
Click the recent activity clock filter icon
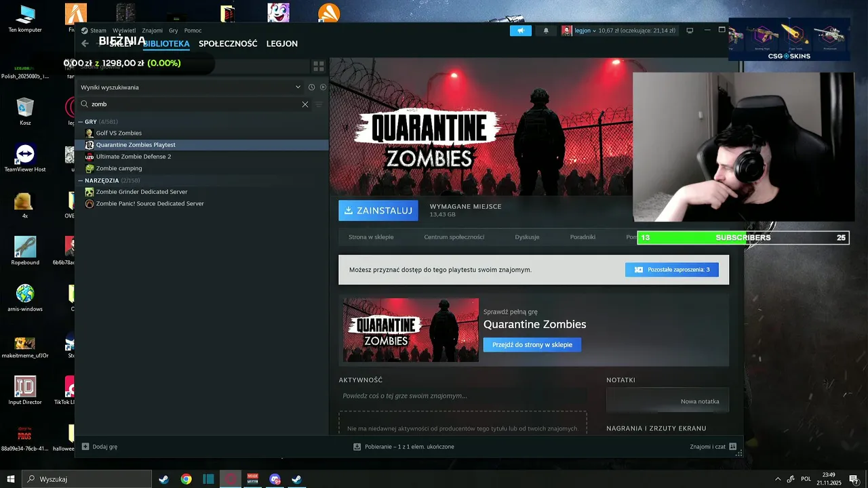click(311, 87)
